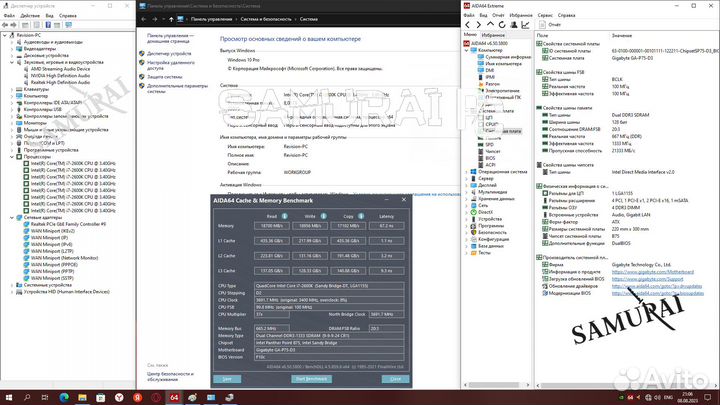Open Защита системы link
Screen dimensions: 720x405
pos(164,77)
